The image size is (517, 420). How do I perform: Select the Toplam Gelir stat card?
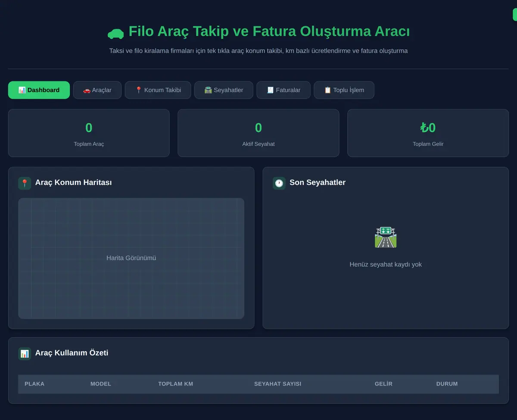point(428,133)
